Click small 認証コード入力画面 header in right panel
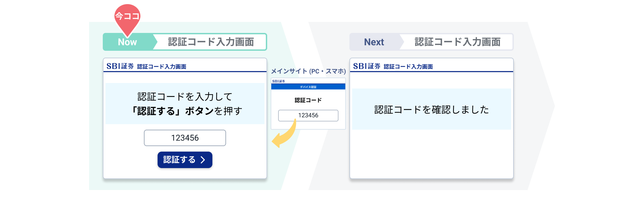This screenshot has height=201, width=644. click(408, 67)
